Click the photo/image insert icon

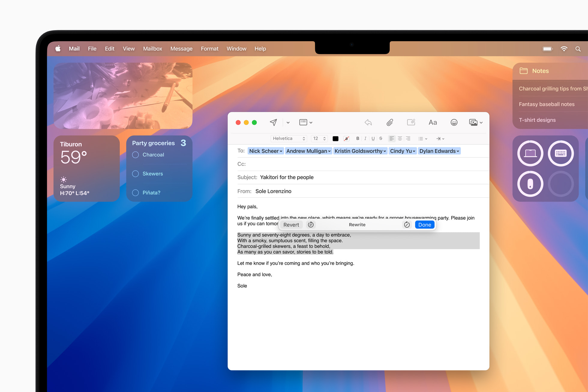(473, 122)
